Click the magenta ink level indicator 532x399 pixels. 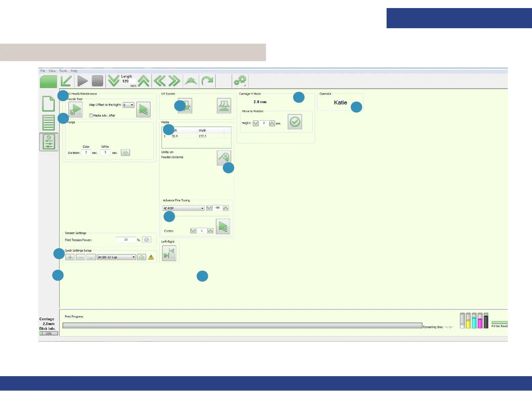tap(480, 321)
